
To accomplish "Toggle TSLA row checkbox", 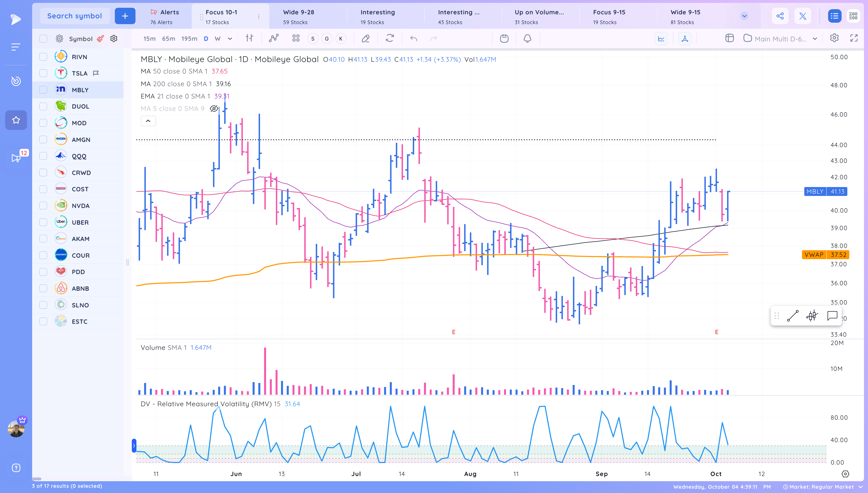I will click(43, 73).
